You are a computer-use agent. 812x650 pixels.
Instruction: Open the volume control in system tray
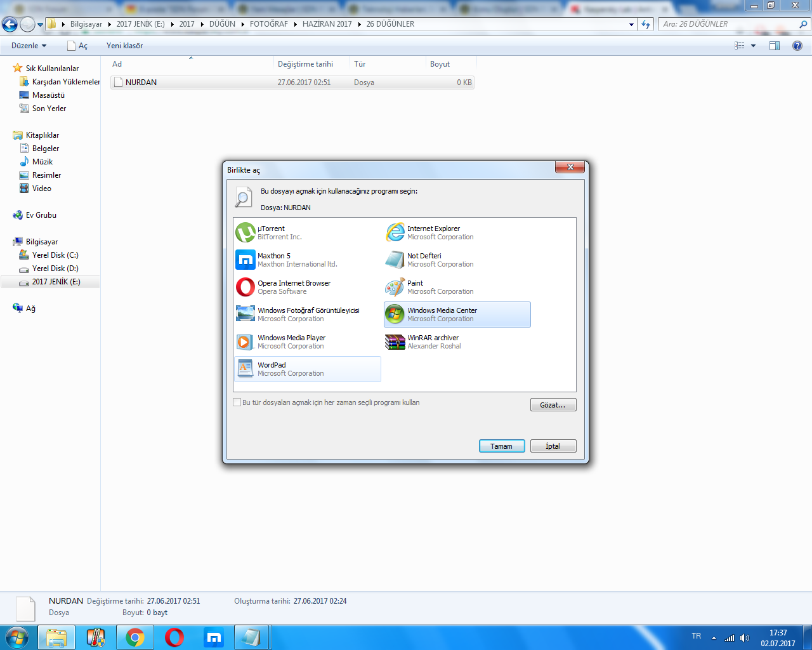click(x=745, y=638)
